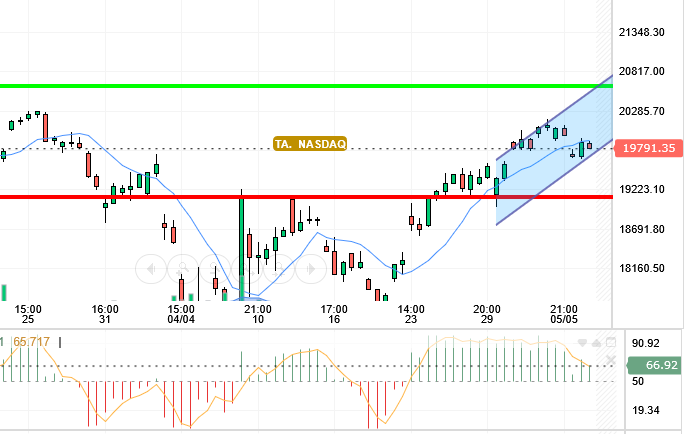This screenshot has height=434, width=687.
Task: Click the indicator value 65.717
Action: click(x=32, y=342)
